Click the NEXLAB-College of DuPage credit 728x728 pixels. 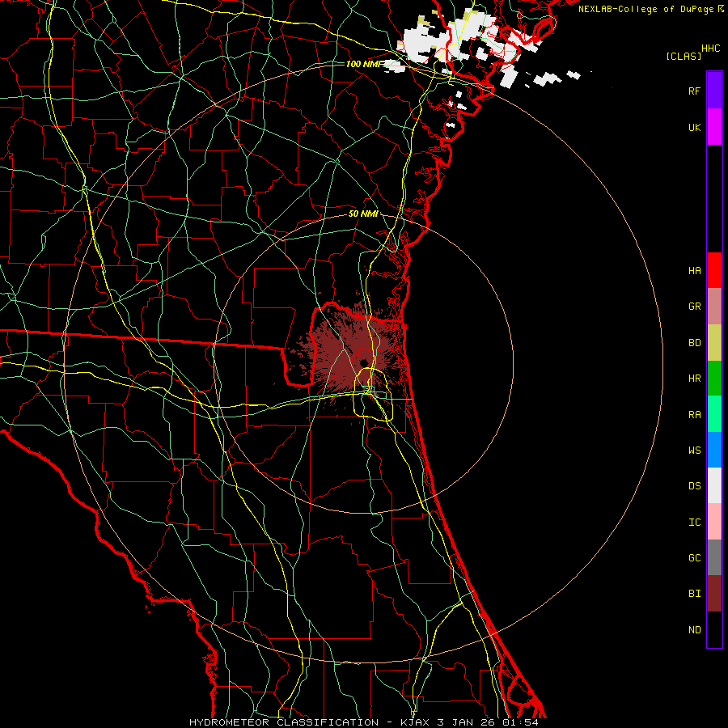pos(646,9)
